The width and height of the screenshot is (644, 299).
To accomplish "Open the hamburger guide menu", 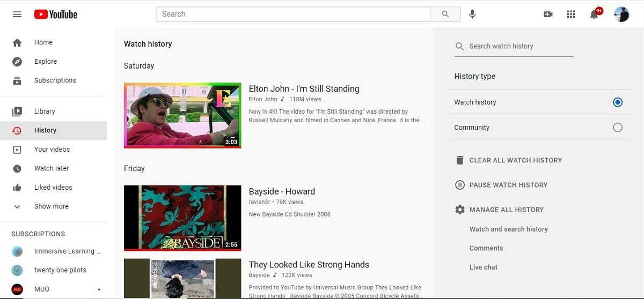I will (x=17, y=14).
